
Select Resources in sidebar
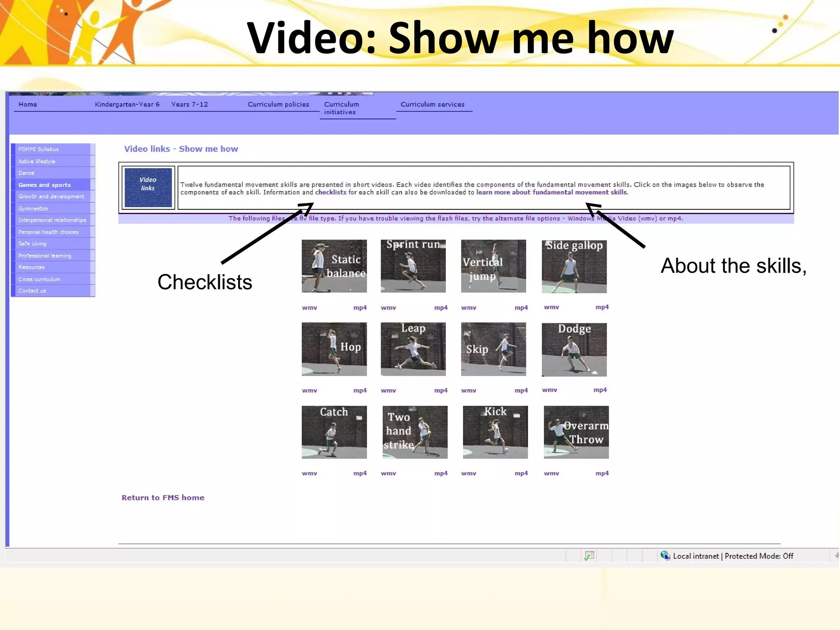[53, 267]
